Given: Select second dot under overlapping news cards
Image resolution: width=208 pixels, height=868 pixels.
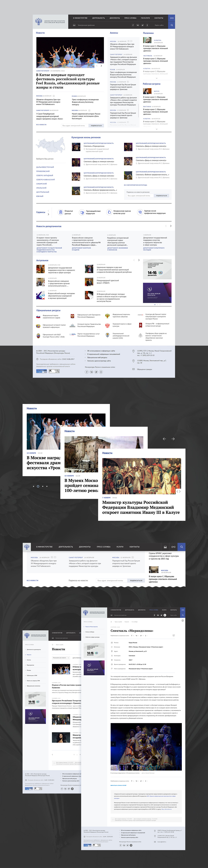Looking at the screenshot, I should tap(38, 486).
